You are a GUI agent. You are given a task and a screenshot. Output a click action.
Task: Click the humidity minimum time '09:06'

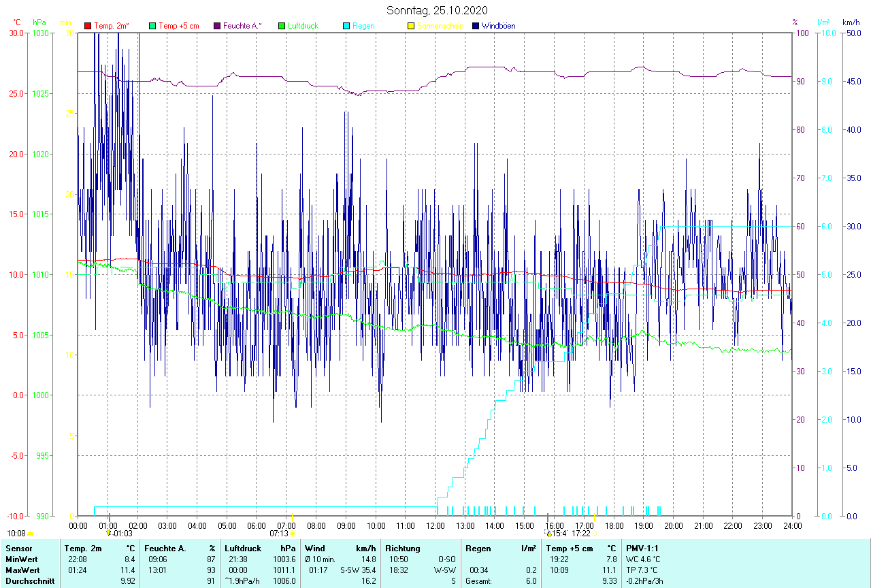click(x=157, y=559)
